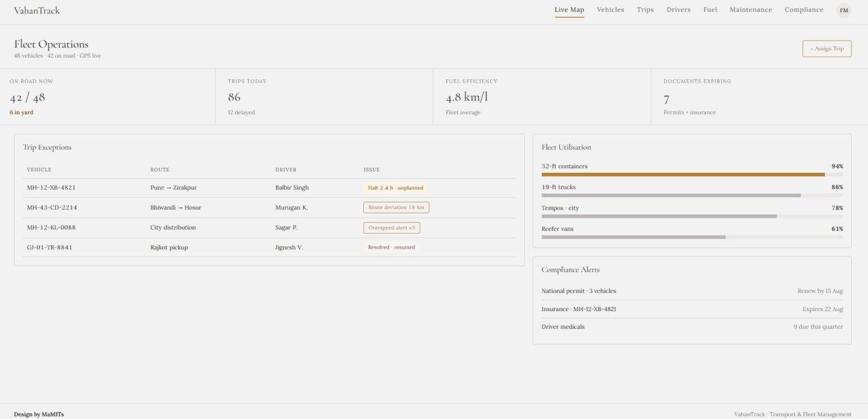Click the Pune → Zirakpur route
The width and height of the screenshot is (868, 419).
coord(174,188)
